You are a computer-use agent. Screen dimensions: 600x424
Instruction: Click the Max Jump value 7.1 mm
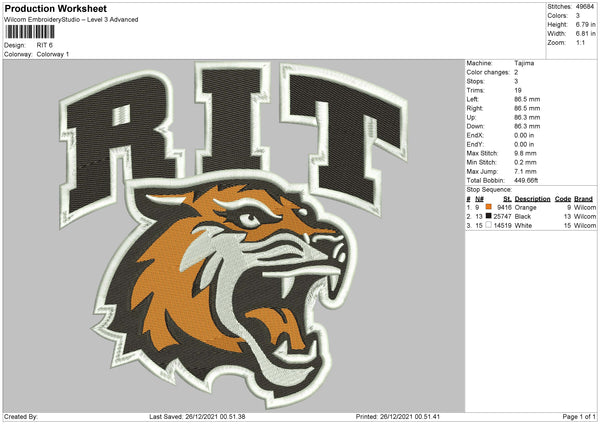pyautogui.click(x=525, y=171)
